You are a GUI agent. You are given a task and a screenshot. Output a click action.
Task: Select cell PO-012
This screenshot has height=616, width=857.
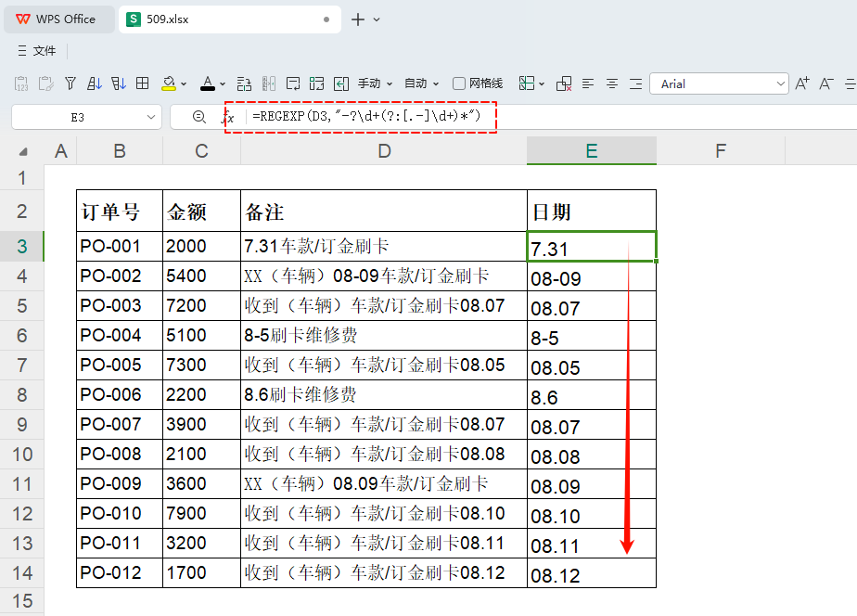coord(120,573)
